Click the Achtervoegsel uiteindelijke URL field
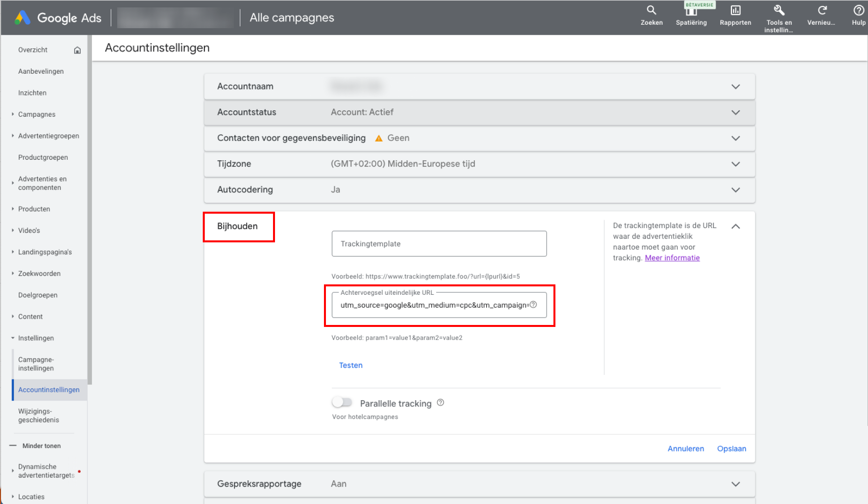Viewport: 868px width, 504px height. pyautogui.click(x=439, y=305)
